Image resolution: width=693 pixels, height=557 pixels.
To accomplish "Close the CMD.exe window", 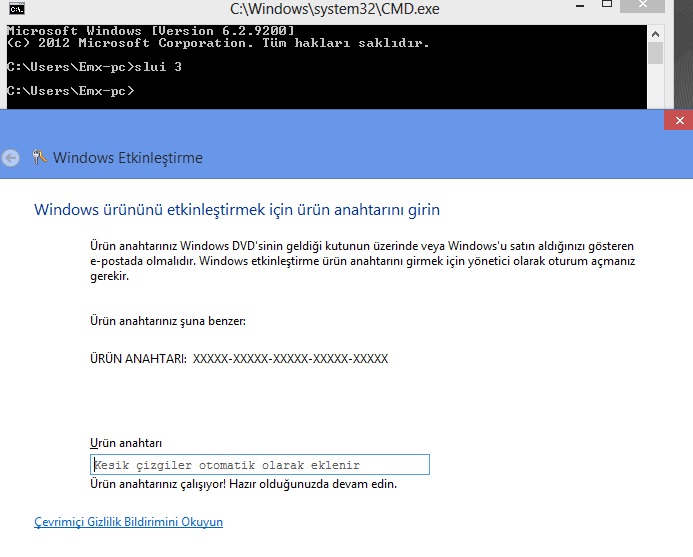I will (x=643, y=5).
